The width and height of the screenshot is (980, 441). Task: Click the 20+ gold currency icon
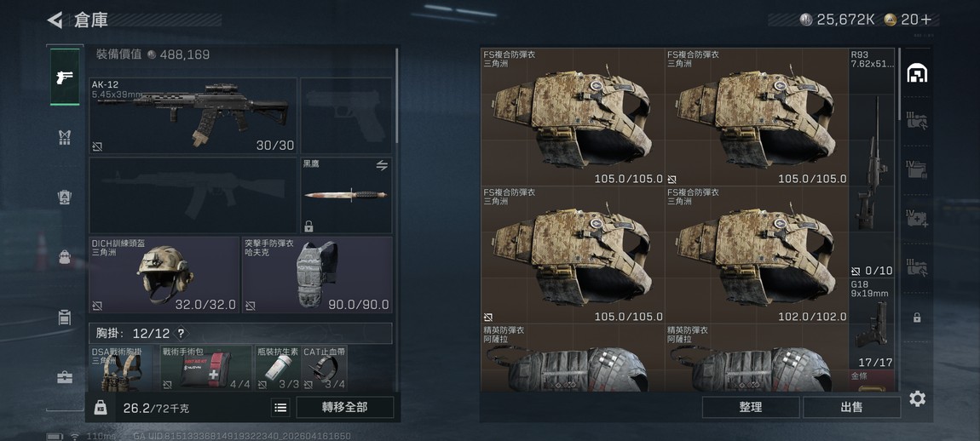pyautogui.click(x=890, y=20)
